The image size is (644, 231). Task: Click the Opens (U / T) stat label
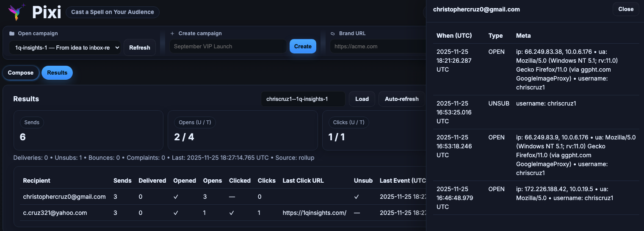coord(195,122)
